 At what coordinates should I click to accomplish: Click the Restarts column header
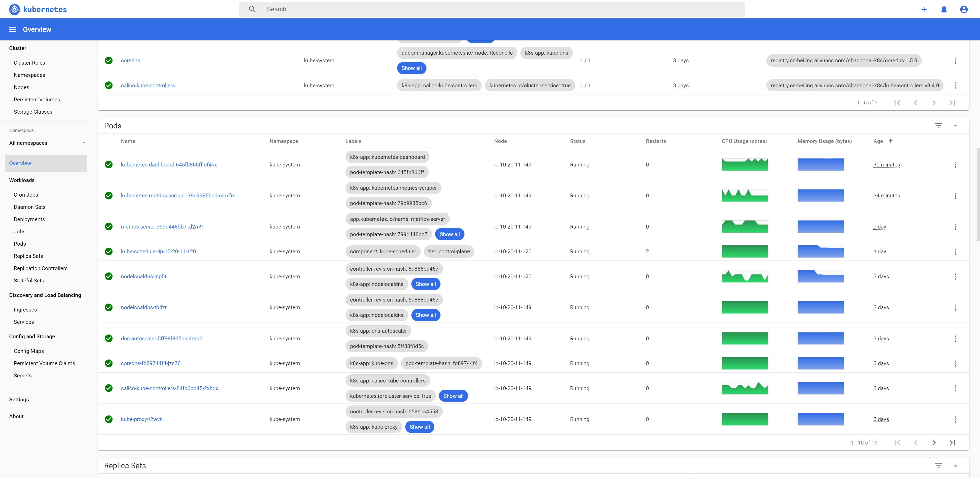(655, 141)
